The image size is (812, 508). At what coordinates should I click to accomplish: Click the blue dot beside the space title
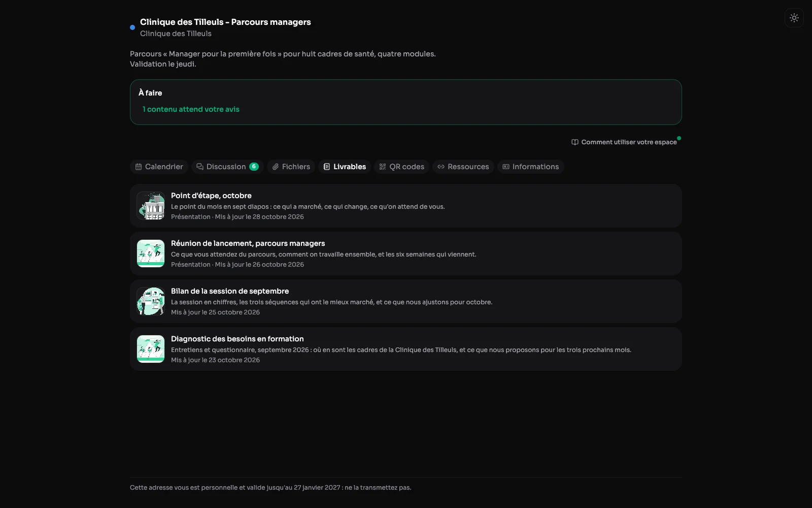132,27
